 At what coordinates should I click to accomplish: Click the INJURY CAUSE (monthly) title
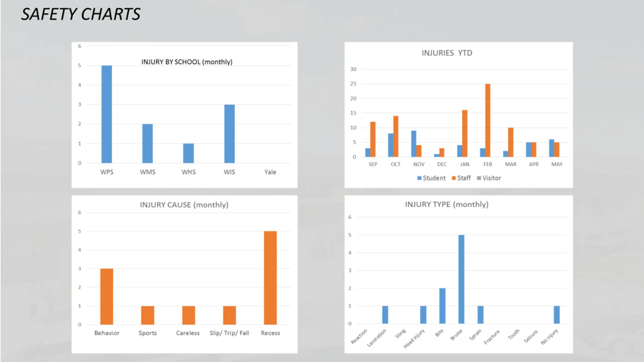[184, 205]
